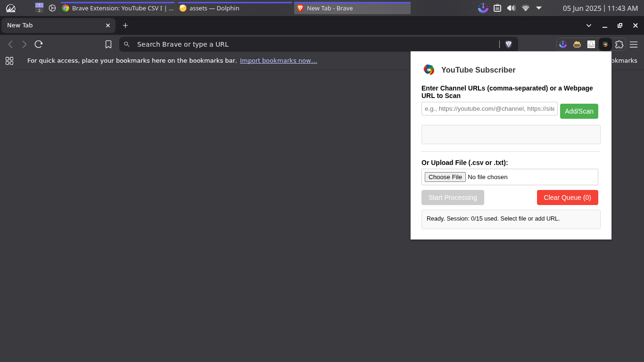Click the 'No file chosen' text
Screen dimensions: 644x362
(x=487, y=177)
